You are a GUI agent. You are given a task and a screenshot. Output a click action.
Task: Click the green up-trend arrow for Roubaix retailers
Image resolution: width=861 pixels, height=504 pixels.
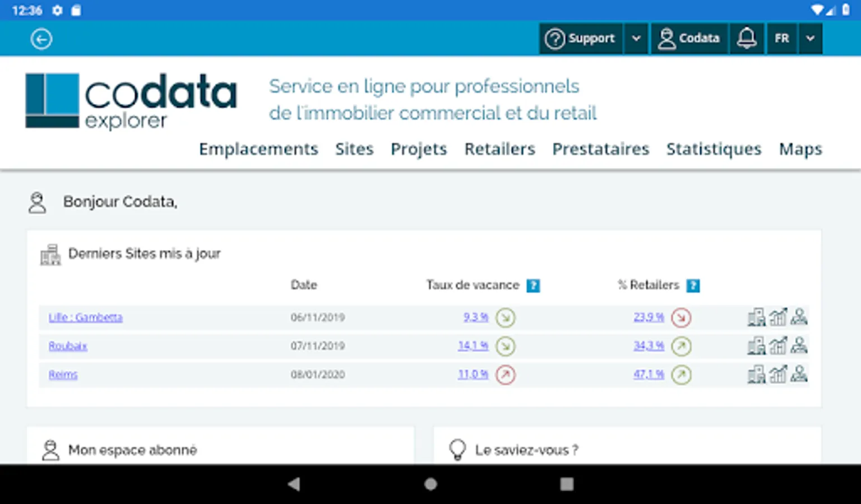click(x=681, y=346)
